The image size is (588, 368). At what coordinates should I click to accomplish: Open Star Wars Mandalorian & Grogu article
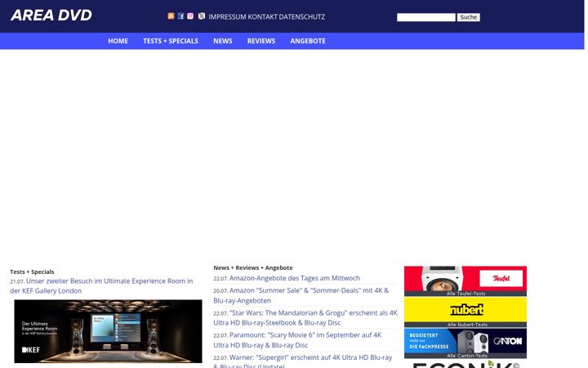(x=305, y=317)
